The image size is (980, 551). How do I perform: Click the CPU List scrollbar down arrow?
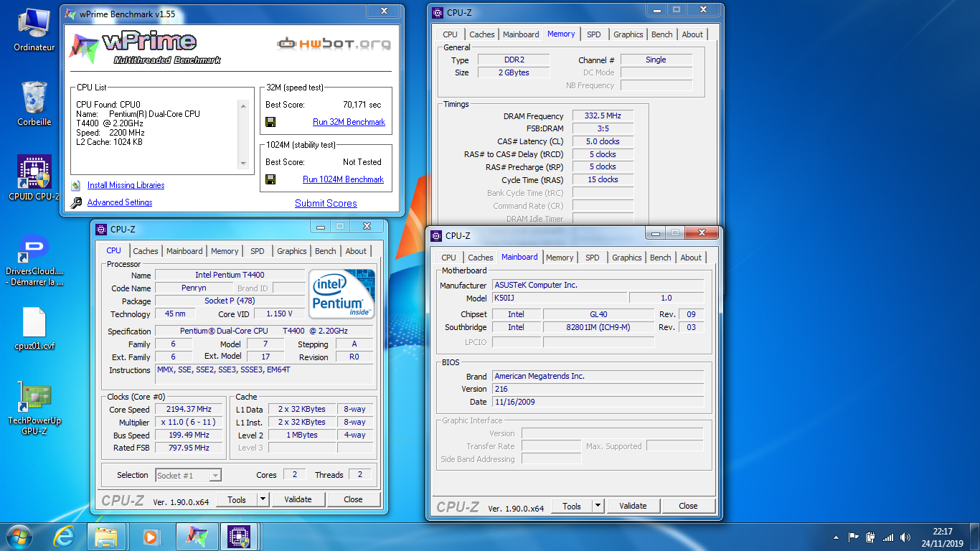[x=243, y=164]
